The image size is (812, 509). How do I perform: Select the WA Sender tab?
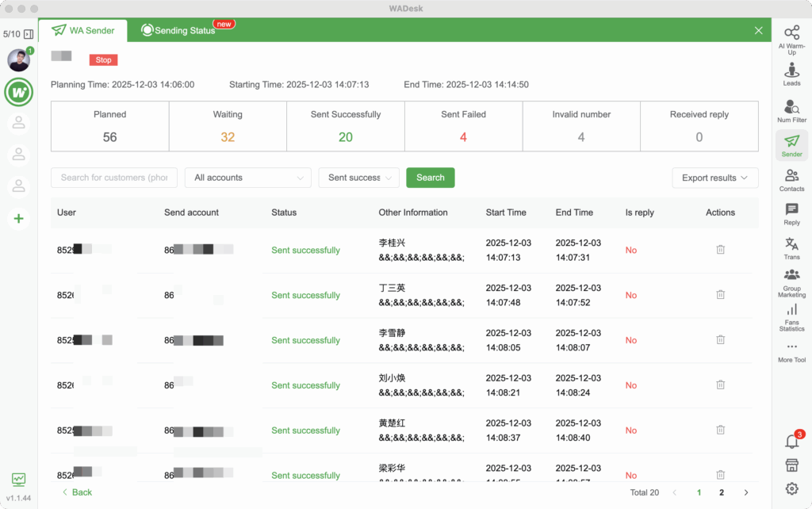(x=83, y=29)
